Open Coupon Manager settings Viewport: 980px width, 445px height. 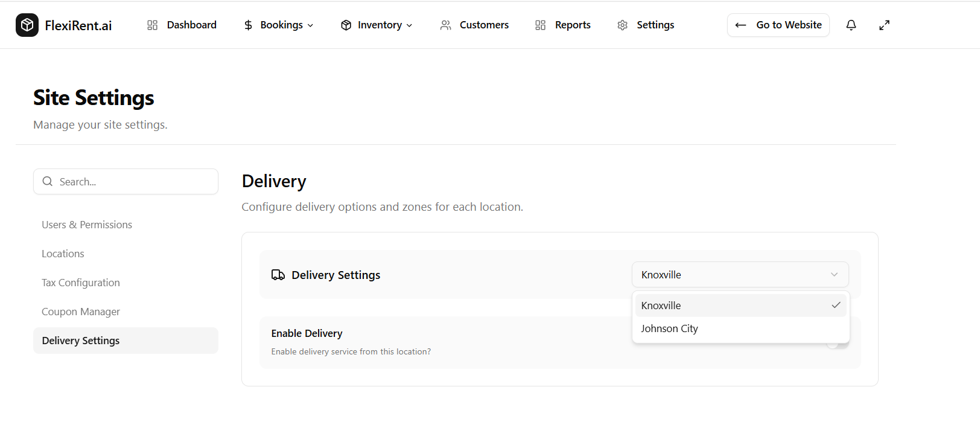(126, 312)
